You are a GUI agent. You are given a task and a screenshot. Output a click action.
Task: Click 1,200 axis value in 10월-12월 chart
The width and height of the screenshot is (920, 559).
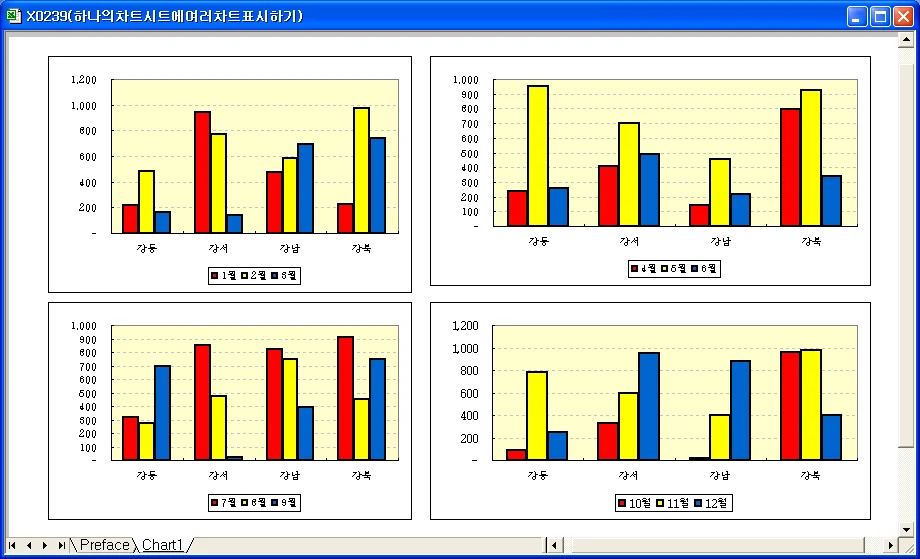coord(465,326)
